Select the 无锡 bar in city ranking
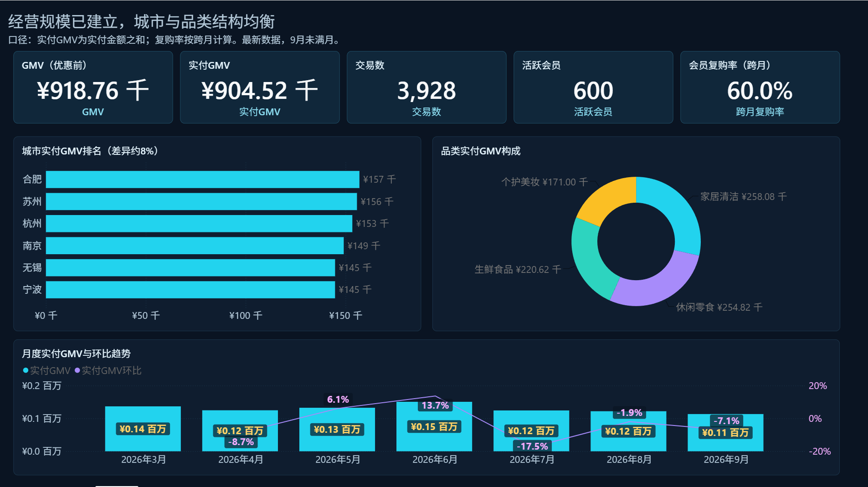The image size is (868, 487). 190,268
